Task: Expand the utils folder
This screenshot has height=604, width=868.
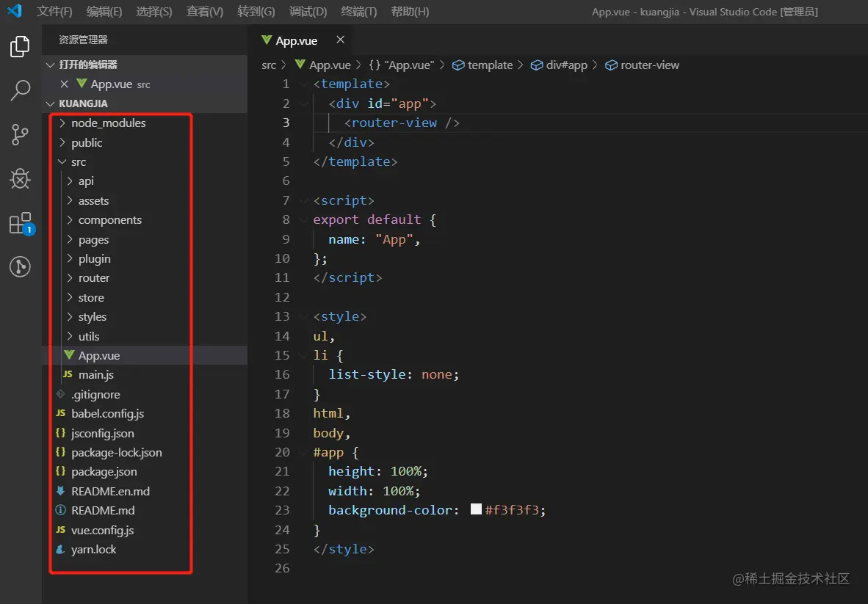Action: pos(69,335)
